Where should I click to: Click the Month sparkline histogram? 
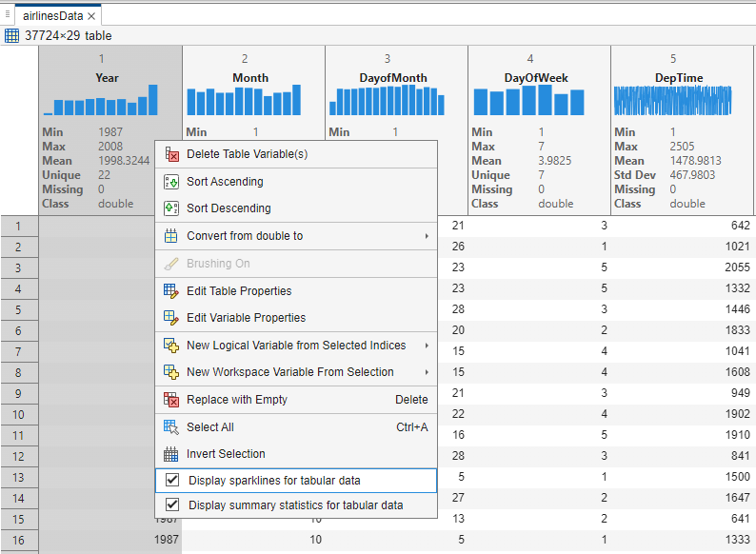click(x=253, y=101)
